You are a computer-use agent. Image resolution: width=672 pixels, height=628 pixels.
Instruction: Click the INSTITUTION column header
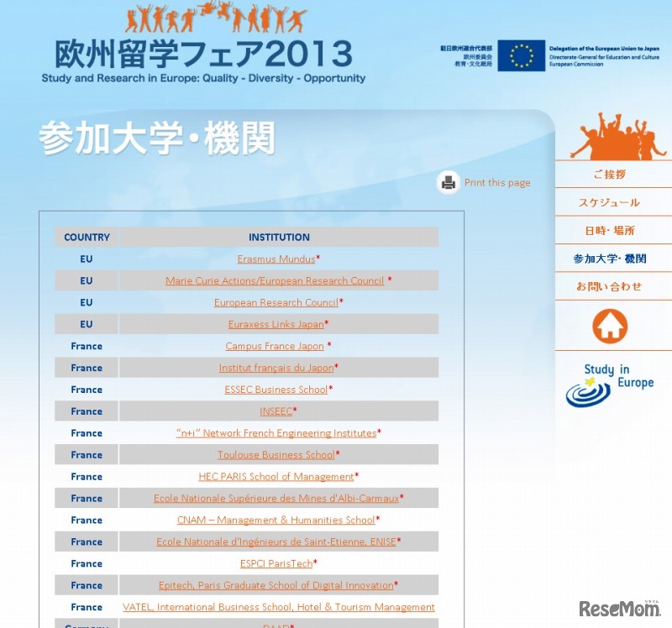point(279,237)
